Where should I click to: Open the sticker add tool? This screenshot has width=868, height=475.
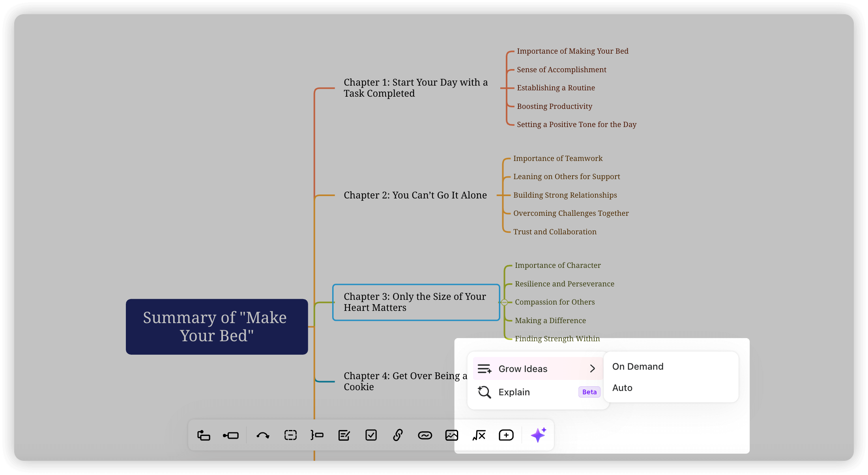coord(506,435)
